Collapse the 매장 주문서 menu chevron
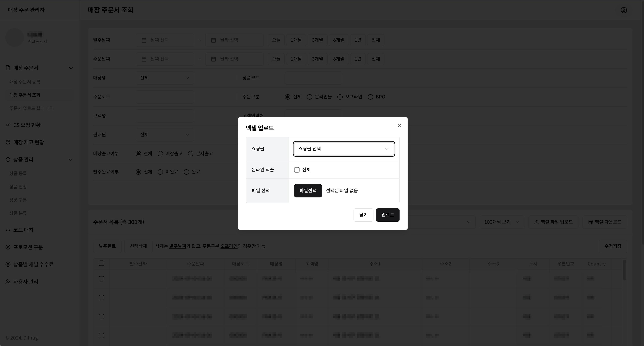 [71, 68]
